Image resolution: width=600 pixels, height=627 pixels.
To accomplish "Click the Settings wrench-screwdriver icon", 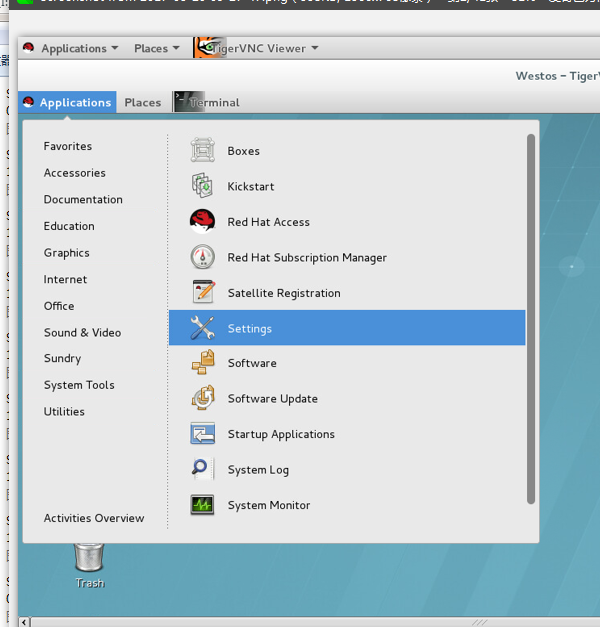I will [203, 327].
